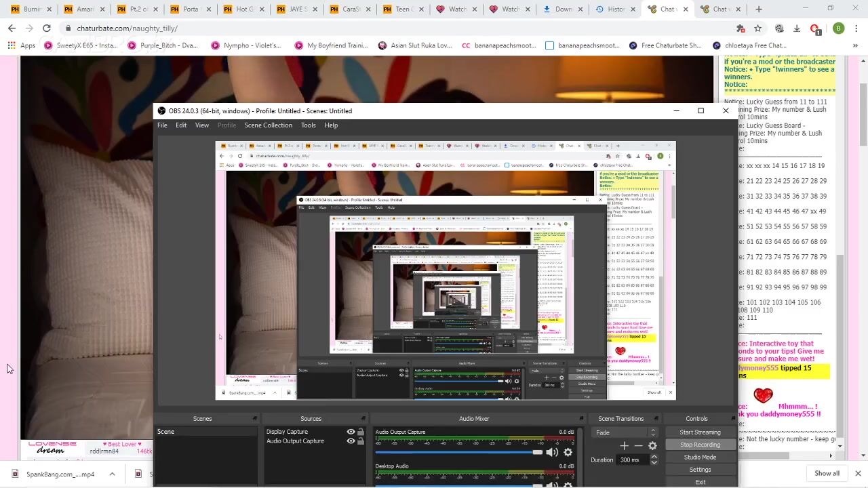This screenshot has height=488, width=868.
Task: Reload the page in Chrome
Action: coord(46,28)
